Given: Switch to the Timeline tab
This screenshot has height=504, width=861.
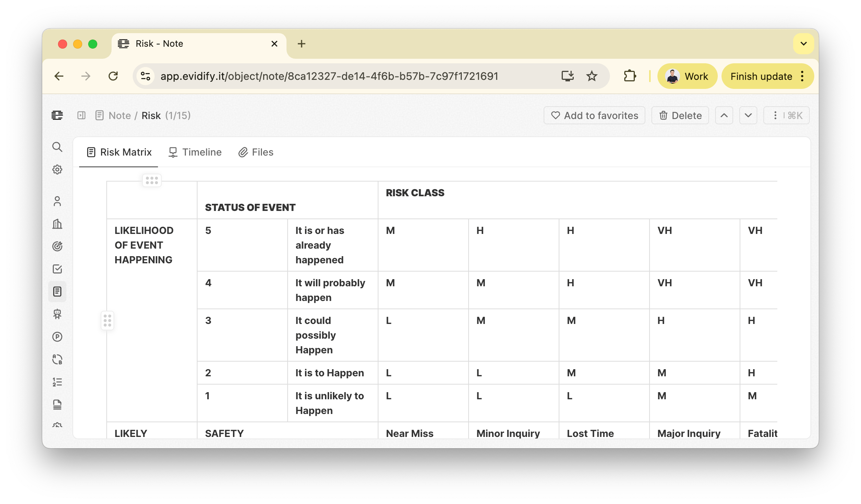Looking at the screenshot, I should [x=195, y=152].
